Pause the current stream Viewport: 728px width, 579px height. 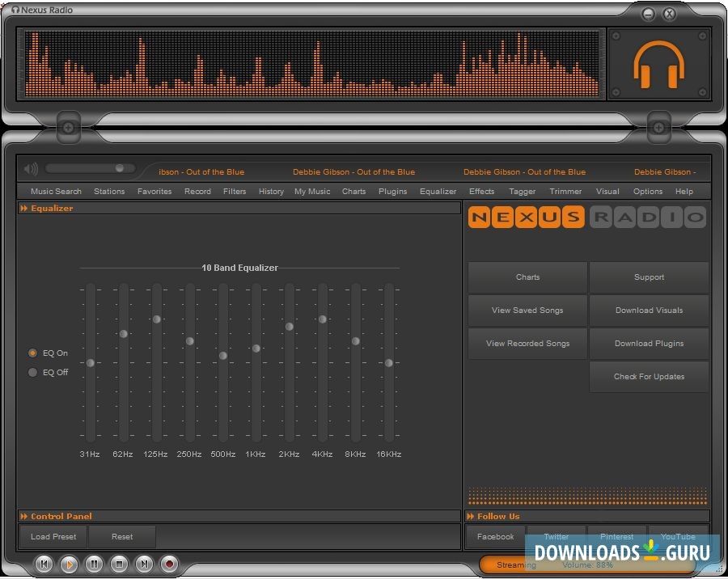pos(95,564)
